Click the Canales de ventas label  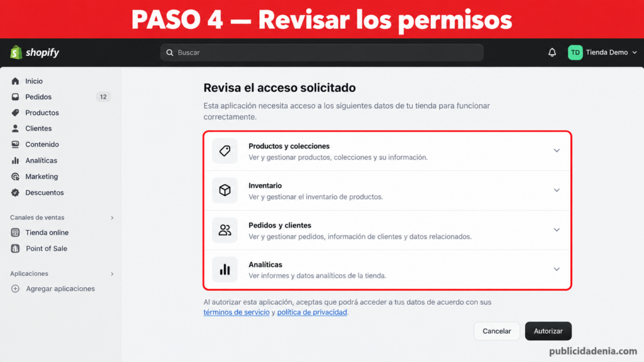(37, 217)
